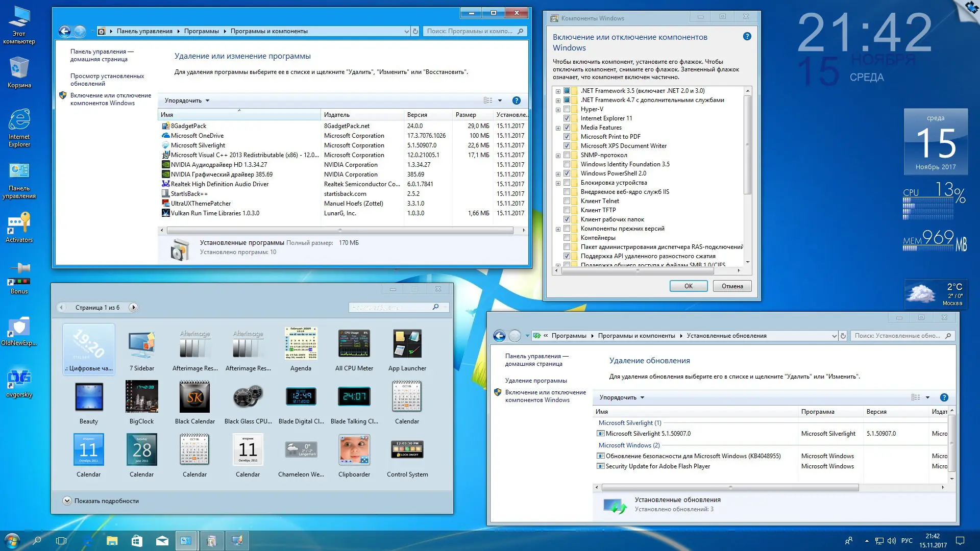980x551 pixels.
Task: Expand the Media Features tree node
Action: click(x=558, y=128)
